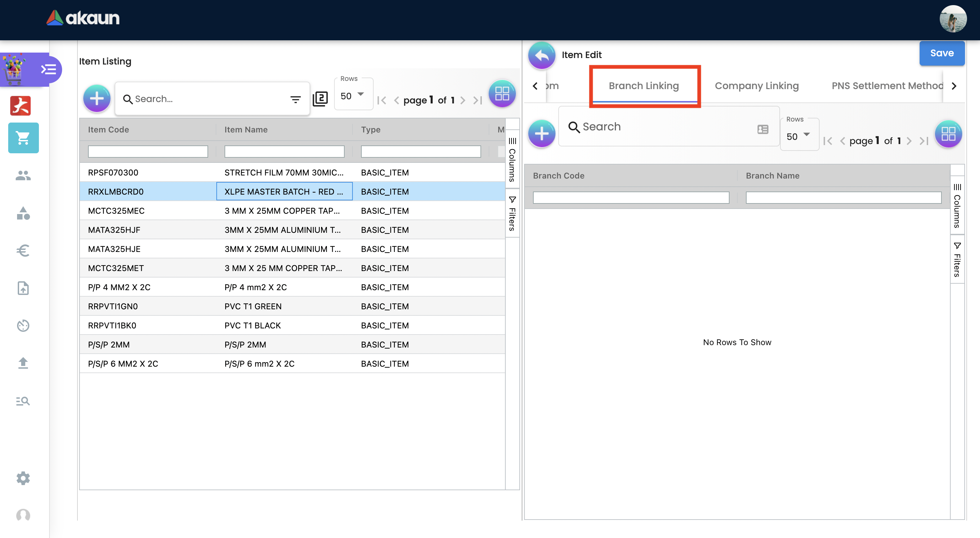This screenshot has height=538, width=980.
Task: Click the euro currency sidebar icon
Action: pos(23,250)
